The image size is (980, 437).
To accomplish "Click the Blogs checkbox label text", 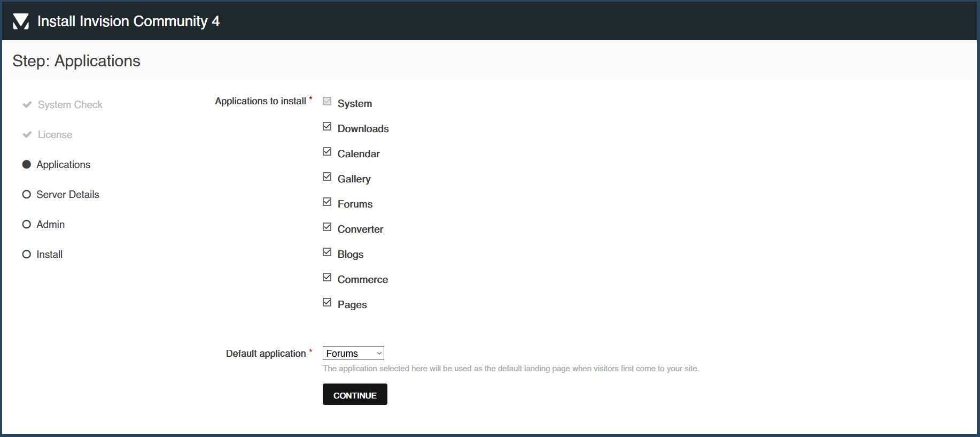I will point(351,255).
